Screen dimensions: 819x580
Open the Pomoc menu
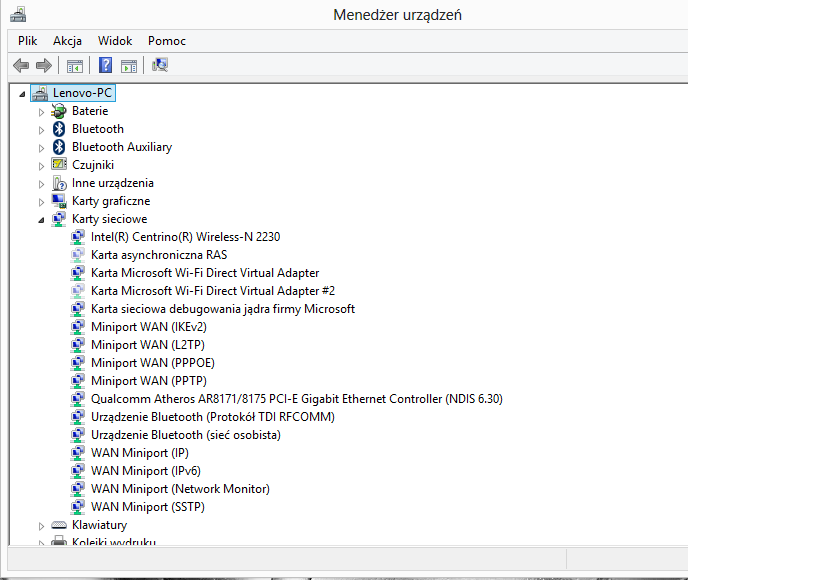(167, 41)
